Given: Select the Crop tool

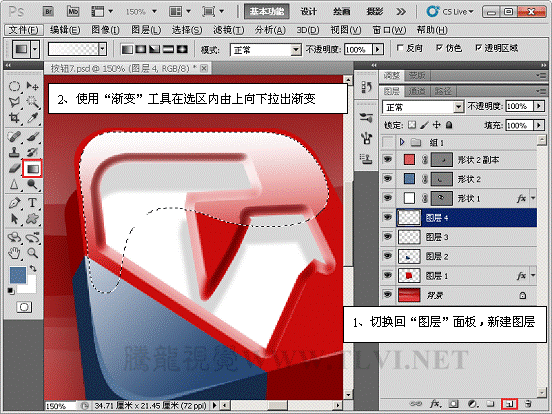Looking at the screenshot, I should [x=14, y=118].
